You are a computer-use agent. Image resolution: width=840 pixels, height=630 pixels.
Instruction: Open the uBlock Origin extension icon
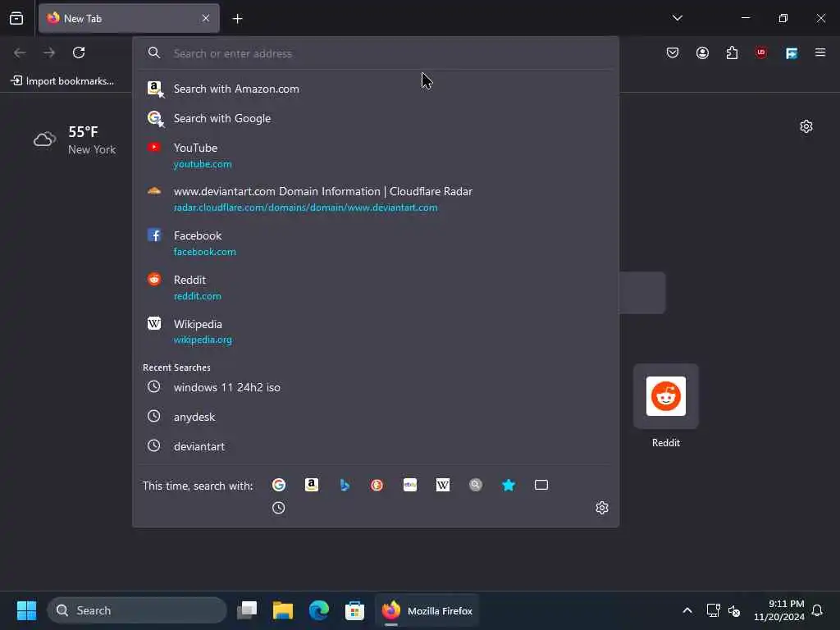pyautogui.click(x=761, y=52)
